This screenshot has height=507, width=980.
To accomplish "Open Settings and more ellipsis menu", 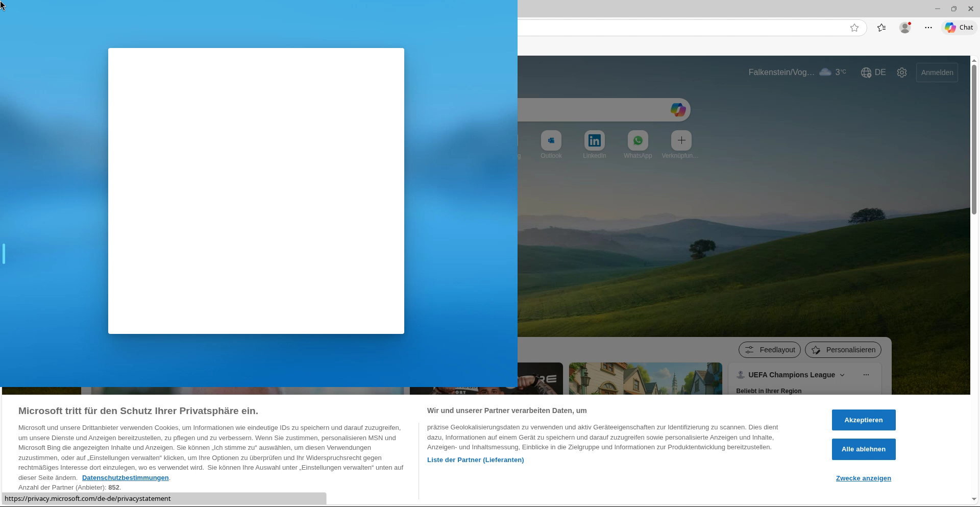I will coord(928,28).
